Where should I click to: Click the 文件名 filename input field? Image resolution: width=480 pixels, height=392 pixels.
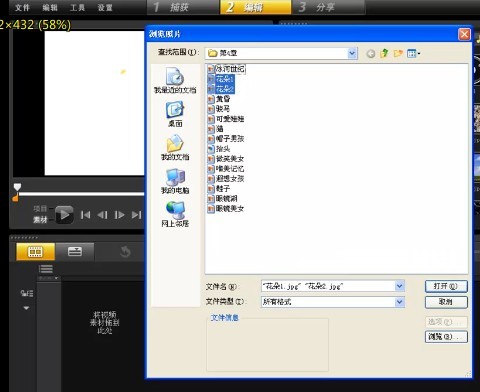point(328,286)
